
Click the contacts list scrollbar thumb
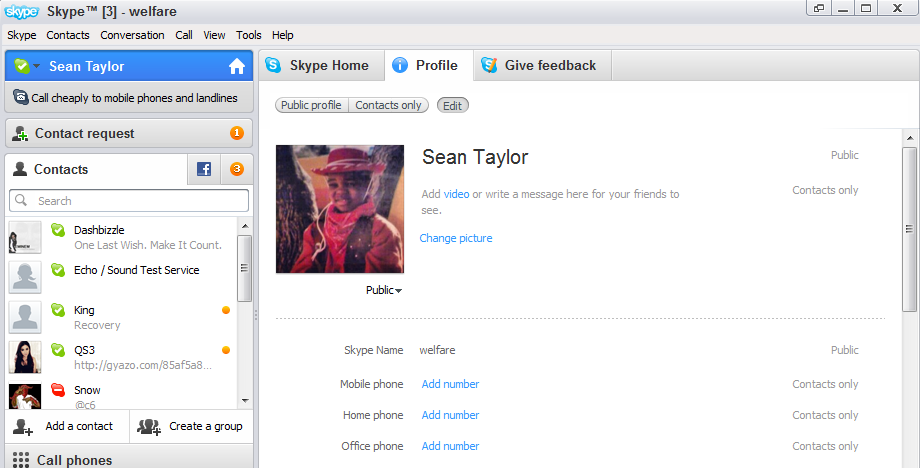point(245,268)
